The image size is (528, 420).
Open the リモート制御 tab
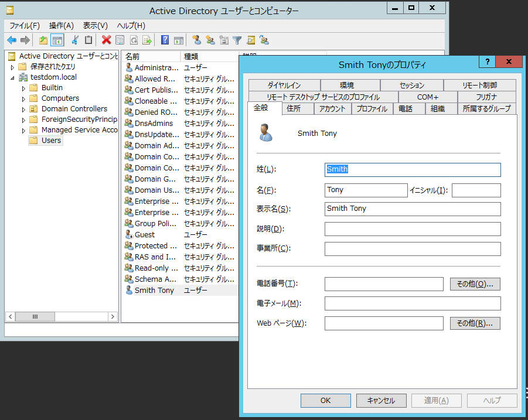tap(480, 85)
